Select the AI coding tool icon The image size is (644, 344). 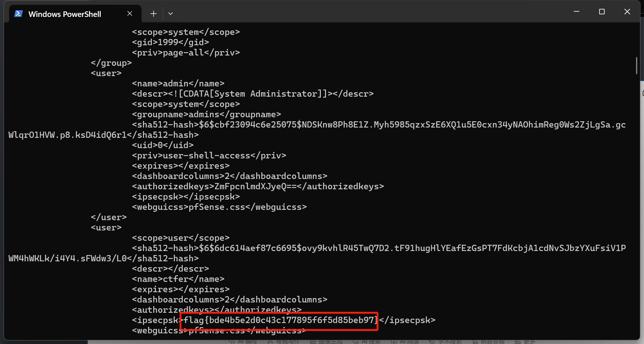(x=243, y=341)
